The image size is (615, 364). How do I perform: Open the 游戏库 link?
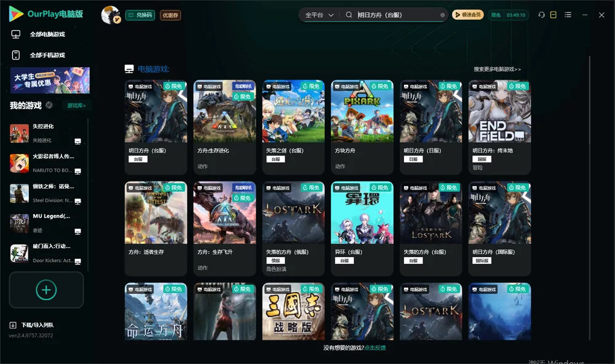pos(76,106)
